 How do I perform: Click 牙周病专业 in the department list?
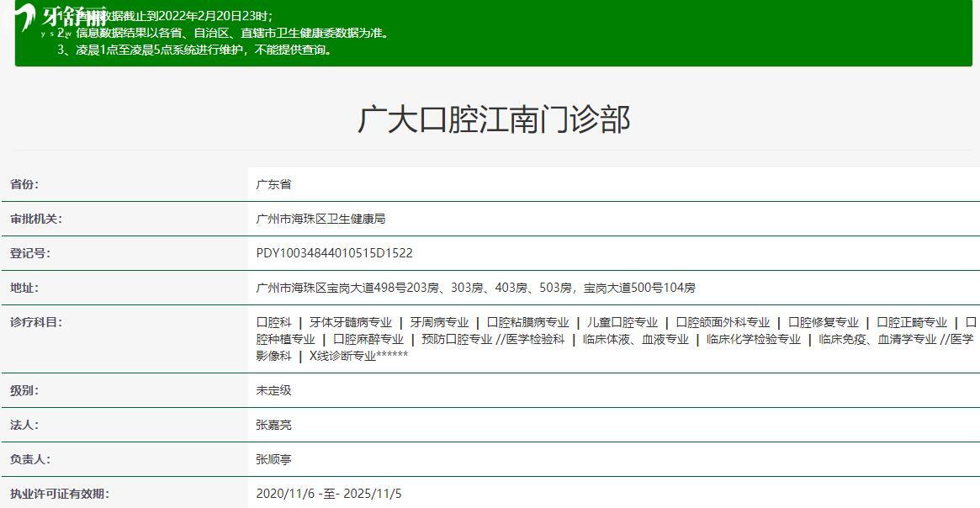[x=439, y=322]
